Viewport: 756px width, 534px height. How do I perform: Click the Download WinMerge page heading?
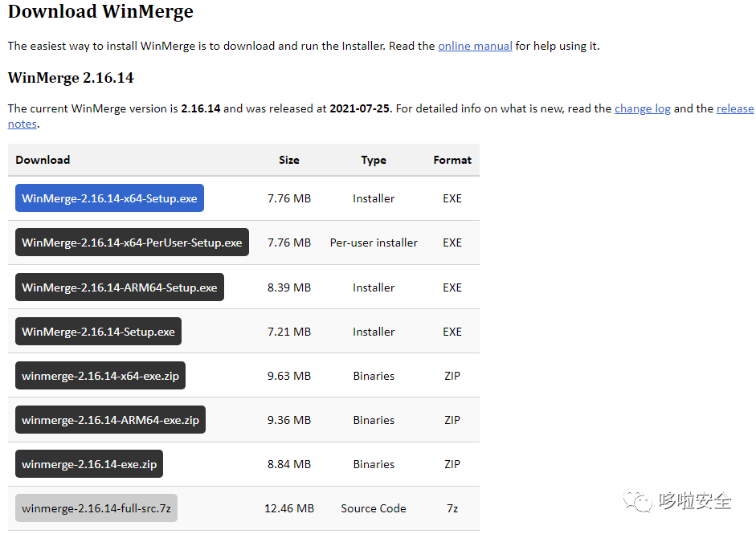click(x=100, y=12)
